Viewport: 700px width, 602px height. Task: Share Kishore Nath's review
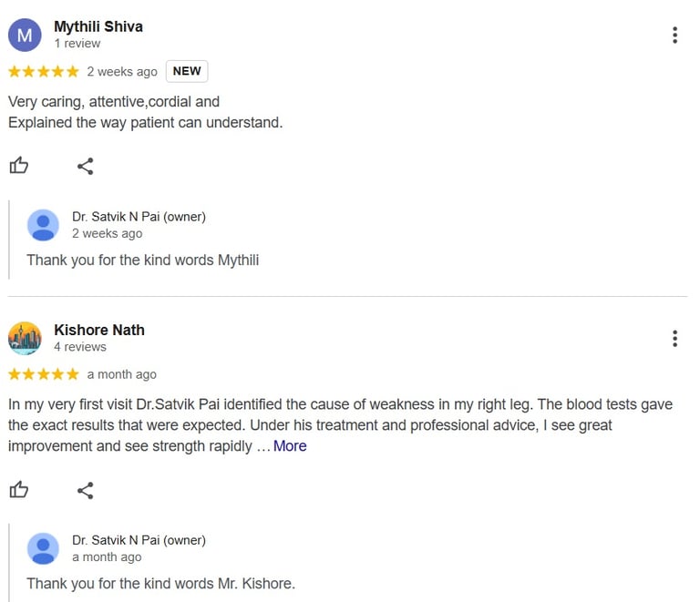pyautogui.click(x=86, y=491)
